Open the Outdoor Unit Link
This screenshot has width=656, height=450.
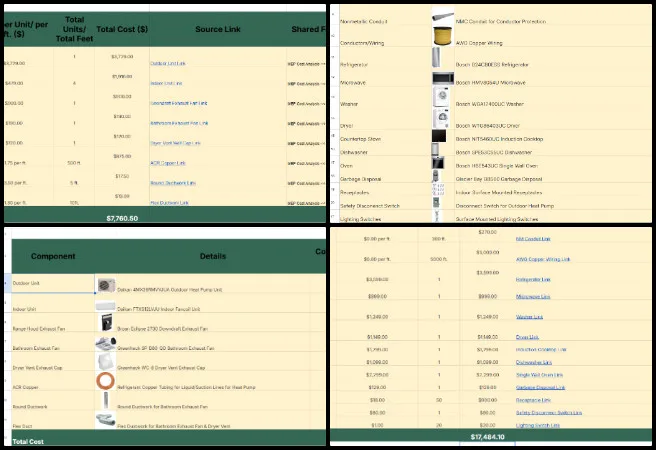[168, 63]
